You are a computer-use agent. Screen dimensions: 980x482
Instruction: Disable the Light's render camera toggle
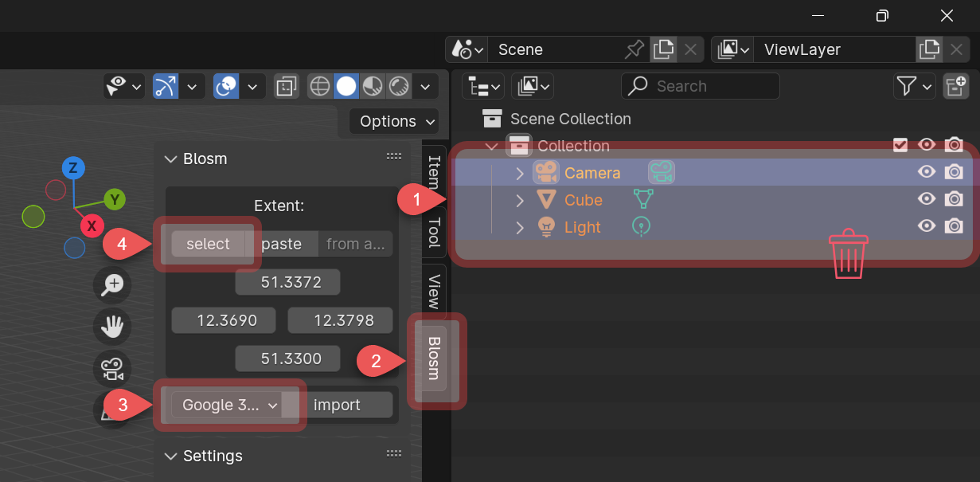pyautogui.click(x=954, y=226)
